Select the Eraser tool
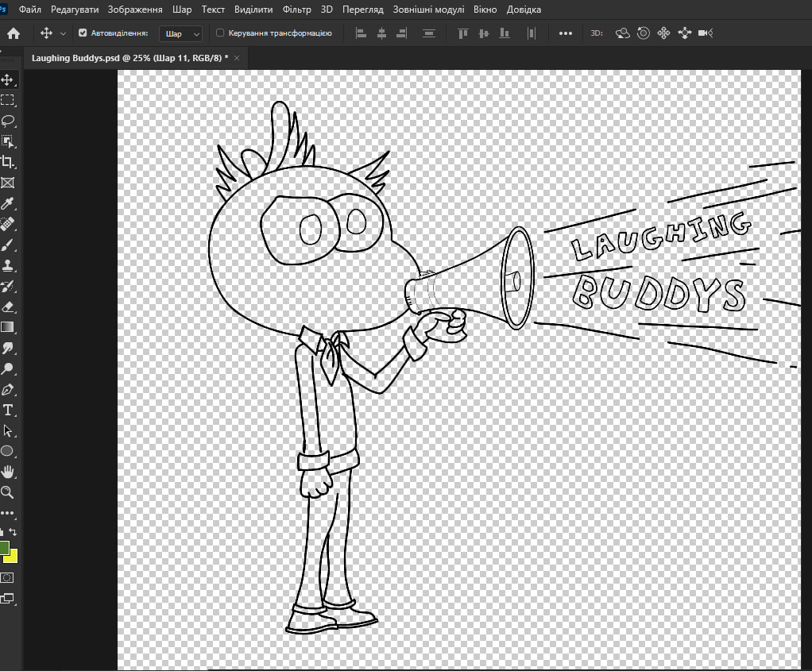Screen dimensions: 812x671 7,307
